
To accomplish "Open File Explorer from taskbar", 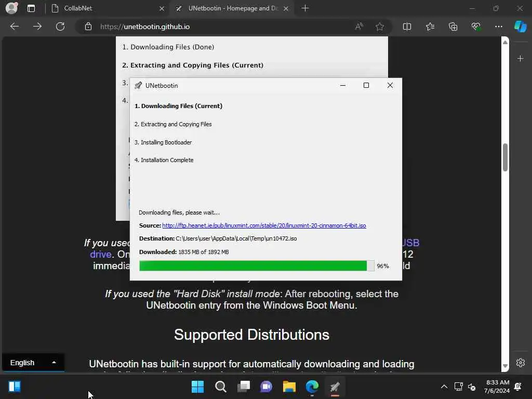I will pyautogui.click(x=289, y=387).
